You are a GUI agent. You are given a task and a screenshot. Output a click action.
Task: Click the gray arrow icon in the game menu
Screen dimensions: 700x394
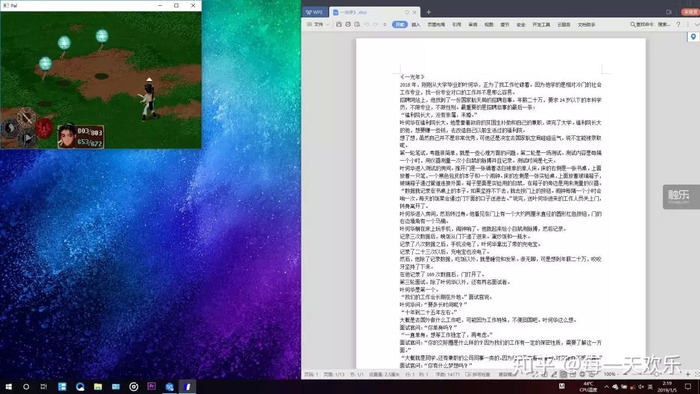click(x=27, y=139)
